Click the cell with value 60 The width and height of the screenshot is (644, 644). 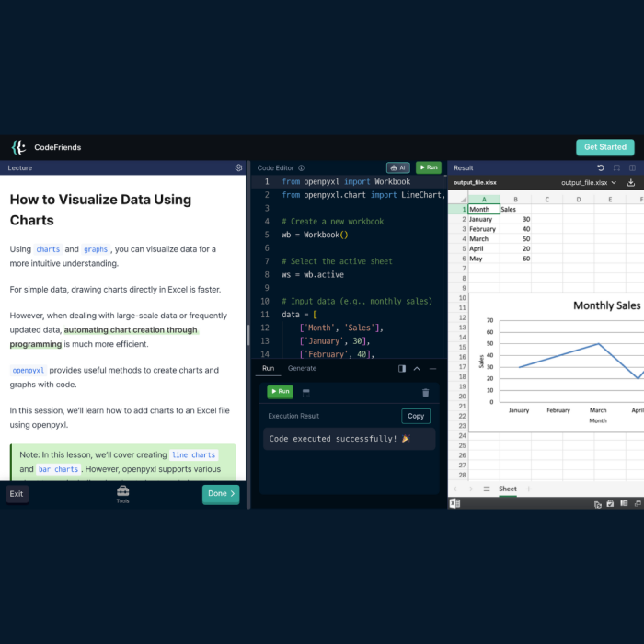point(515,259)
